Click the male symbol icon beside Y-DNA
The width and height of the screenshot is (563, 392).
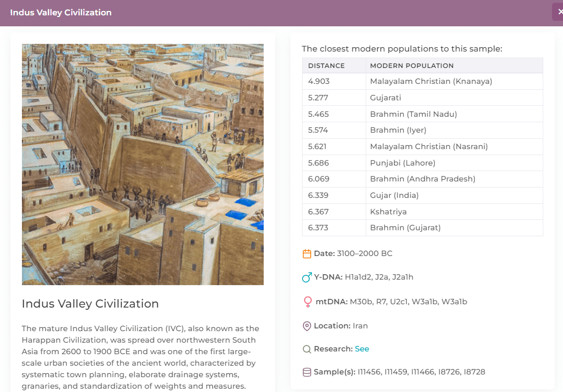point(307,277)
